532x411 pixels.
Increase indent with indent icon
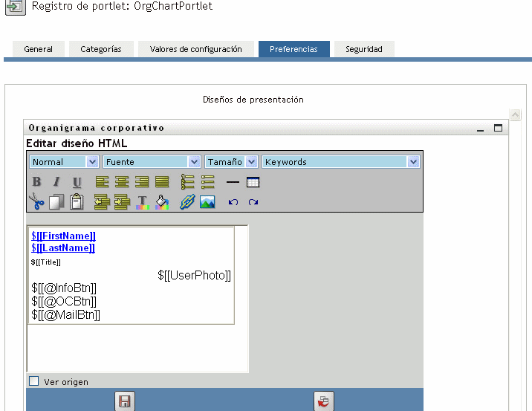coord(122,202)
